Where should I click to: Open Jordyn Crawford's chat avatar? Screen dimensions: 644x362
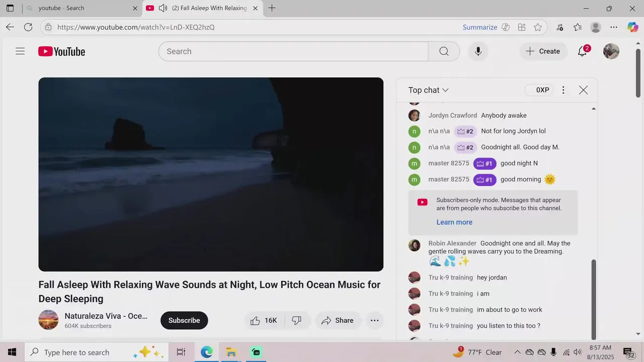pyautogui.click(x=414, y=115)
